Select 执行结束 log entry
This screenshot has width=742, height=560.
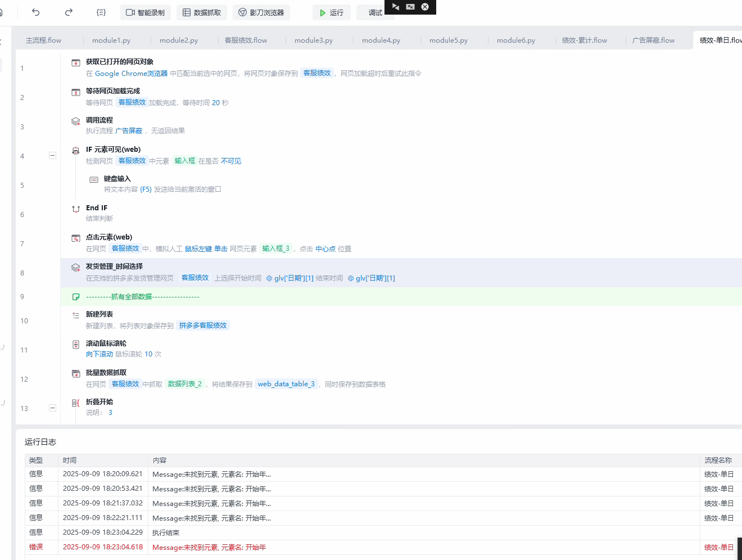click(383, 532)
